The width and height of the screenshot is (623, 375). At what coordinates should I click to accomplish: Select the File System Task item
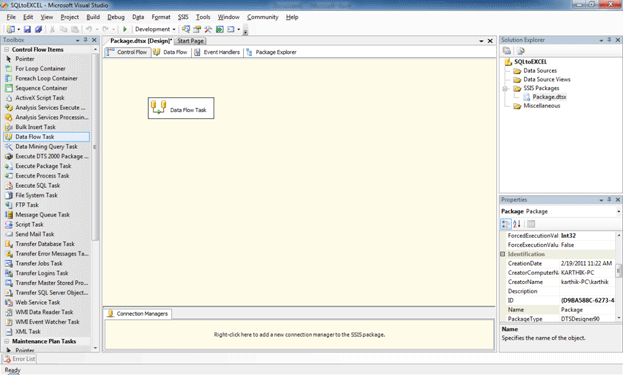click(36, 195)
